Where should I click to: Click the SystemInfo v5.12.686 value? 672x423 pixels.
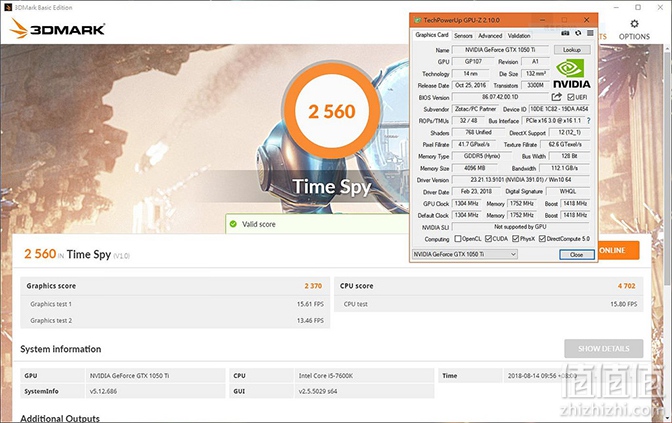tap(103, 391)
